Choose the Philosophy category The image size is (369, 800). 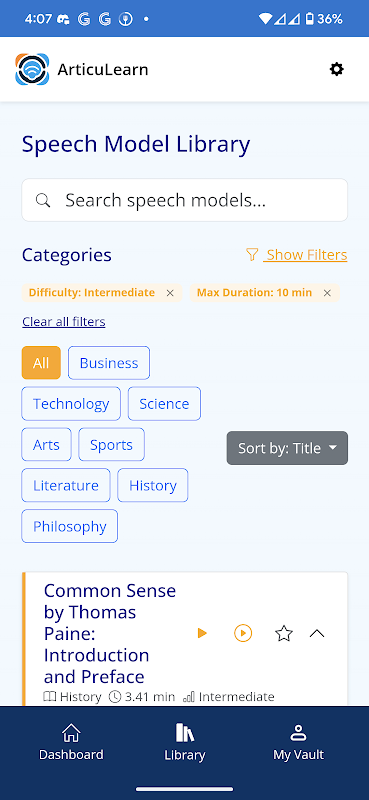69,526
